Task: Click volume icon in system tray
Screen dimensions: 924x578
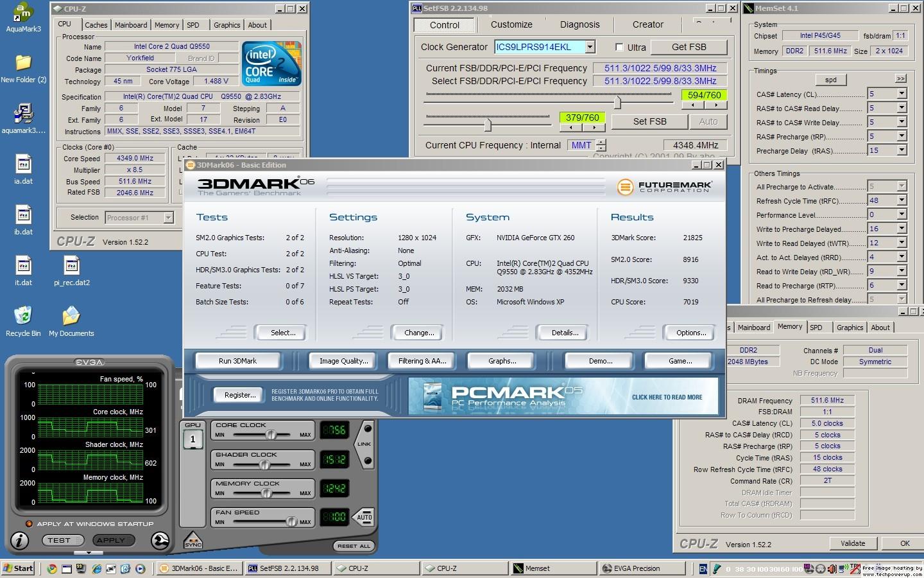Action: (x=832, y=569)
